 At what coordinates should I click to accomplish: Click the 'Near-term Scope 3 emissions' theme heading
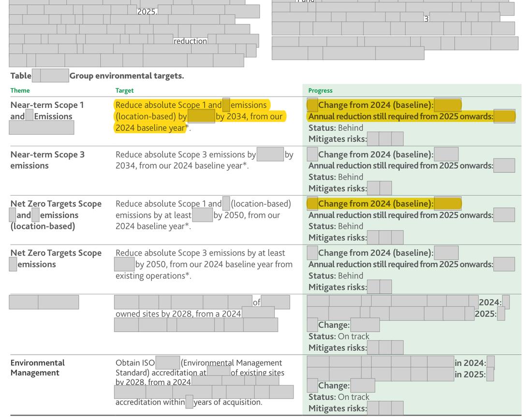[47, 160]
